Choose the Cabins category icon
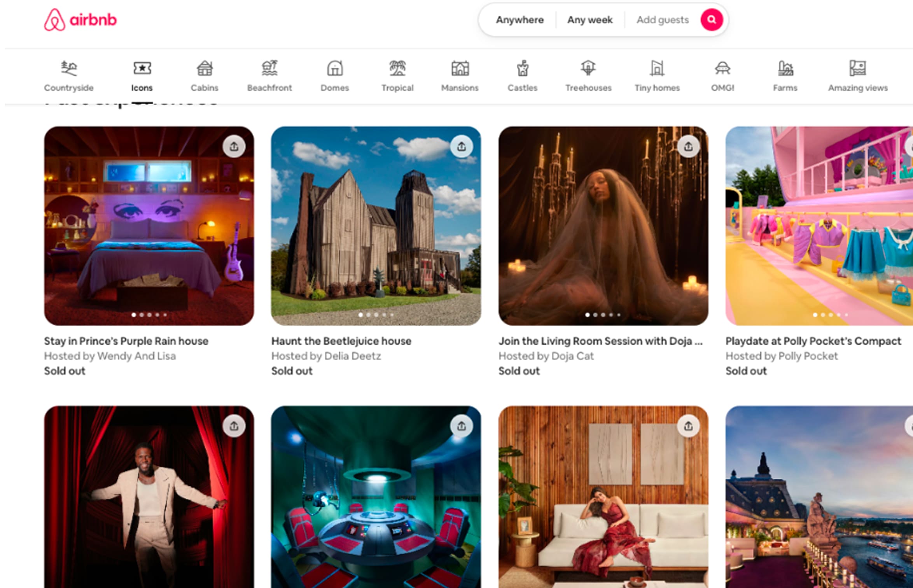The height and width of the screenshot is (588, 913). pyautogui.click(x=205, y=68)
